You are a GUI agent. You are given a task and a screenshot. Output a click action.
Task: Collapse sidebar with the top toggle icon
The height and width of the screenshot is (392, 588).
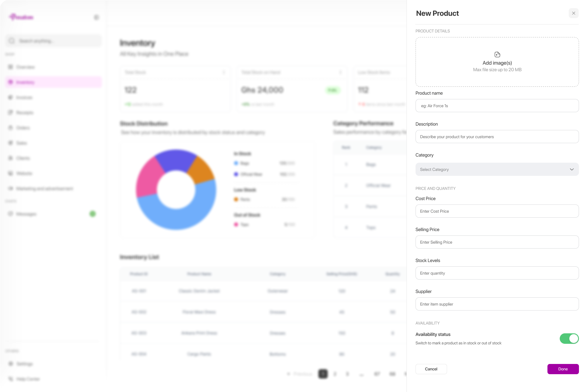point(96,18)
